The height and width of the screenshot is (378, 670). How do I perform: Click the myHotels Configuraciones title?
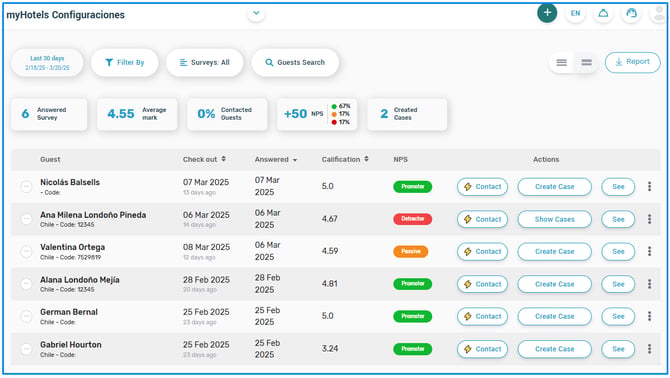[x=65, y=15]
